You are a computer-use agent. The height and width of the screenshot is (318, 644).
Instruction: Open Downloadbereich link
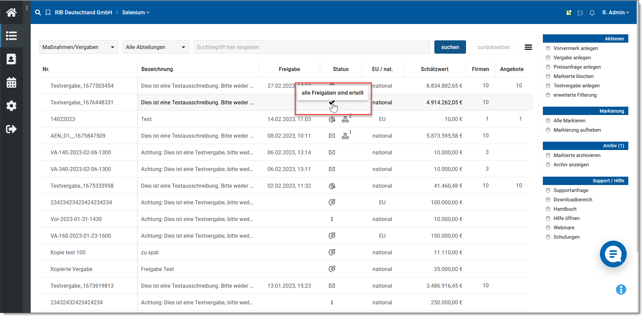pyautogui.click(x=573, y=200)
